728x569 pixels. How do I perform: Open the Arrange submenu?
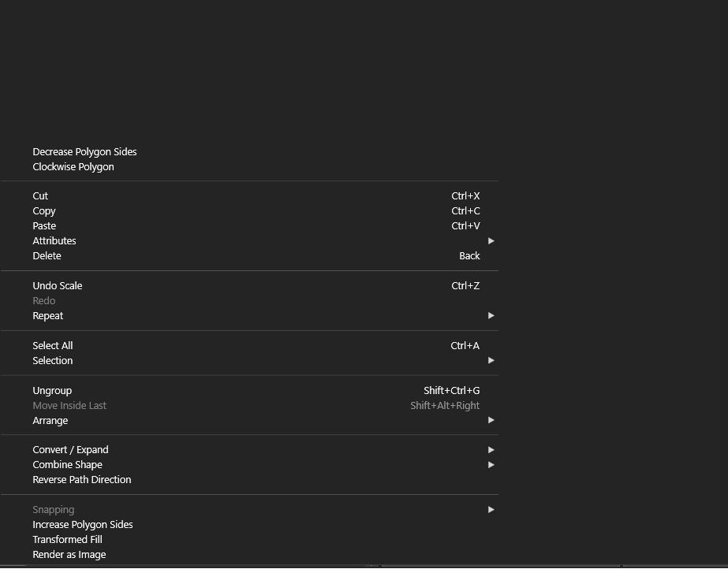(50, 421)
